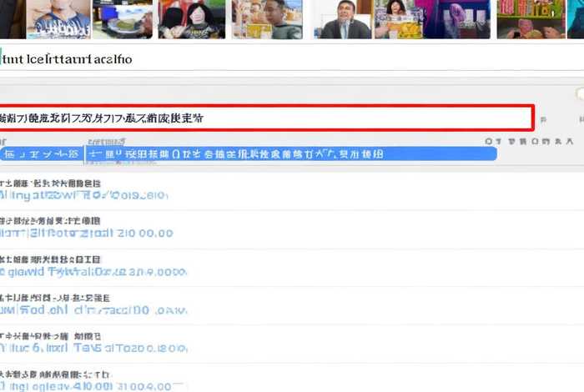Click the red-outlined search input field
Image resolution: width=584 pixels, height=392 pixels.
click(x=265, y=118)
